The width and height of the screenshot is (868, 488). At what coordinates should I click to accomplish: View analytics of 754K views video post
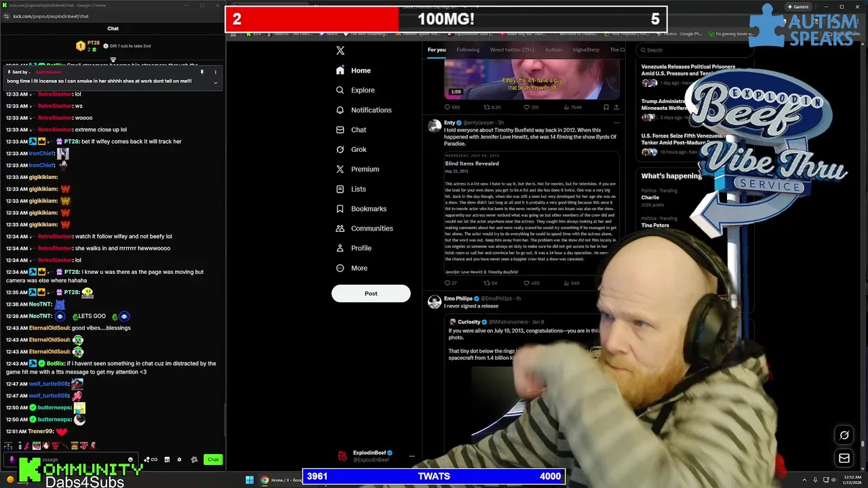pyautogui.click(x=572, y=107)
